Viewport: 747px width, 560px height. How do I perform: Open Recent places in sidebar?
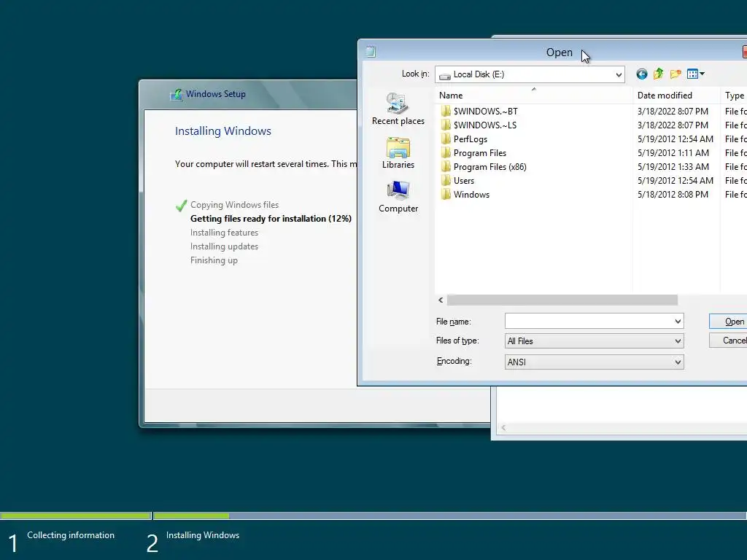pos(398,109)
